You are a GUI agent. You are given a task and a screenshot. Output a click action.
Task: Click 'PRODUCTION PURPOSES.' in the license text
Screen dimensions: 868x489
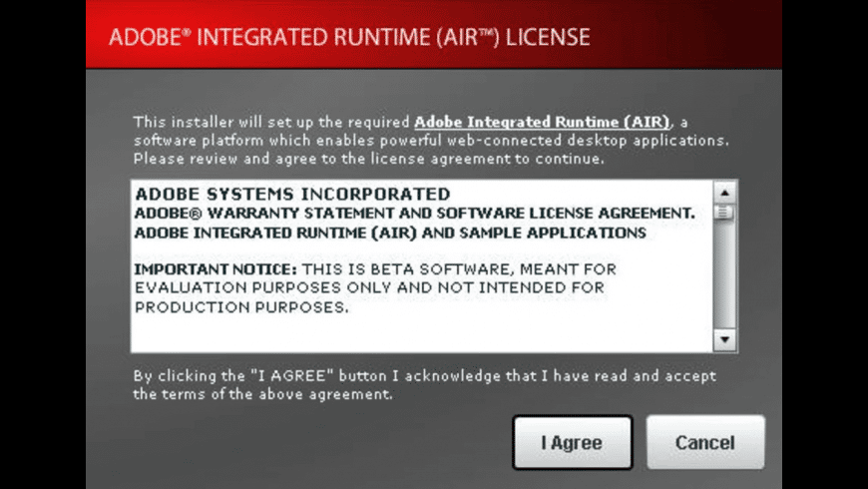241,307
